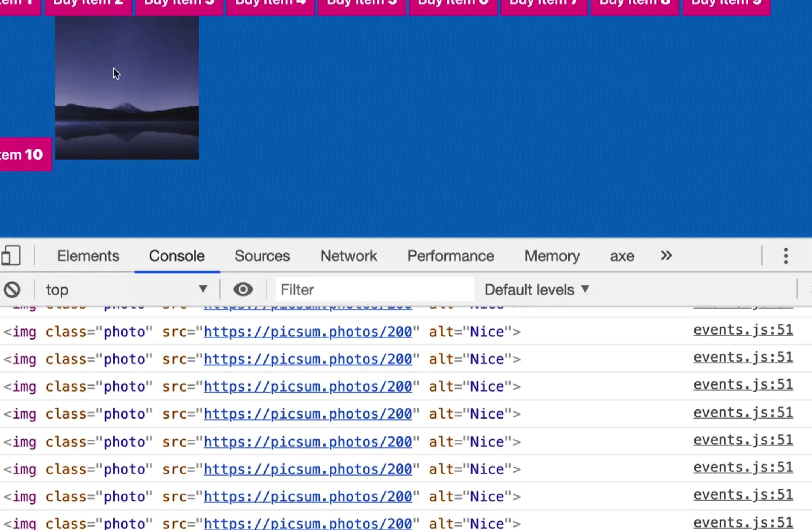Clear the console with the ban icon
Viewport: 812px width, 530px height.
12,290
